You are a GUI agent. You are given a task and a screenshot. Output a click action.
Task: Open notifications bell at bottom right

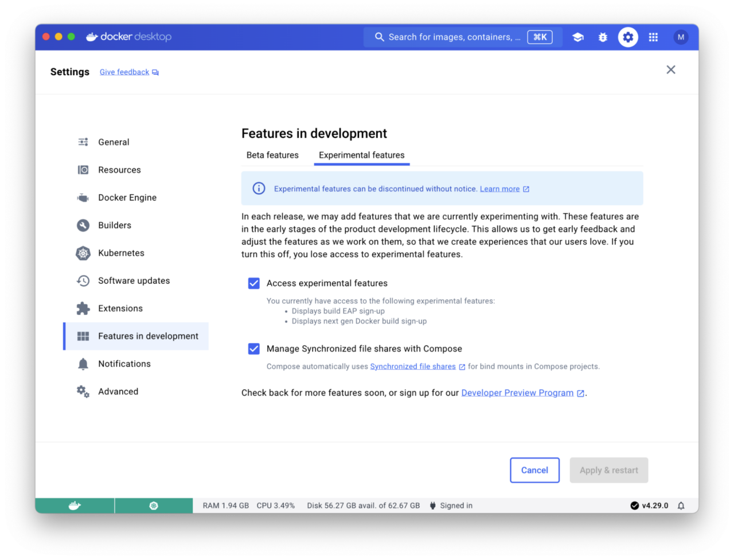(681, 505)
